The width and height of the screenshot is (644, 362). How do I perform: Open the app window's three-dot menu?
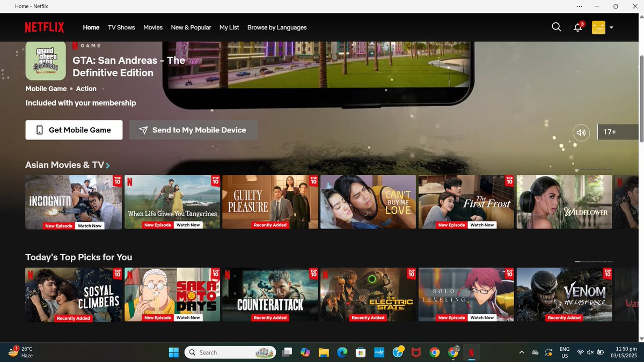pyautogui.click(x=580, y=6)
